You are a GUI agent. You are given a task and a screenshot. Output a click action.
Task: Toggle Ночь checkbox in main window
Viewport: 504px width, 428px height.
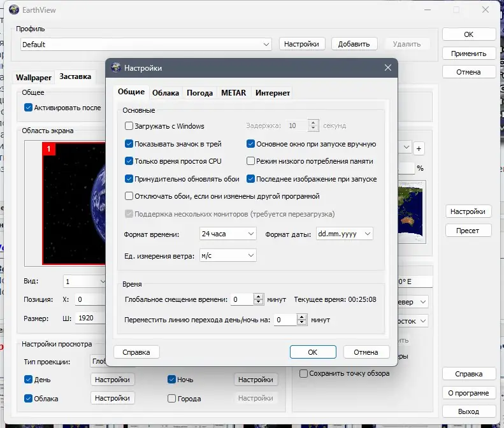[171, 380]
